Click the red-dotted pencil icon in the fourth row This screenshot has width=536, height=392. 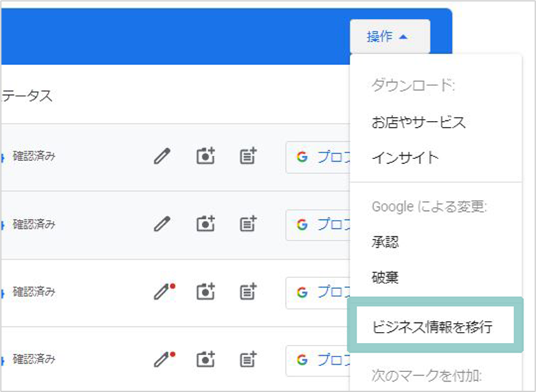click(x=164, y=359)
